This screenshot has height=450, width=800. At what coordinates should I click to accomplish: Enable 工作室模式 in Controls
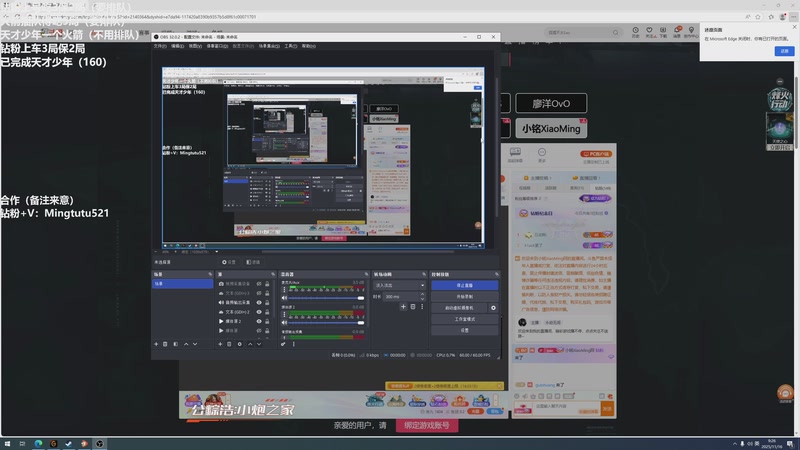[x=464, y=319]
